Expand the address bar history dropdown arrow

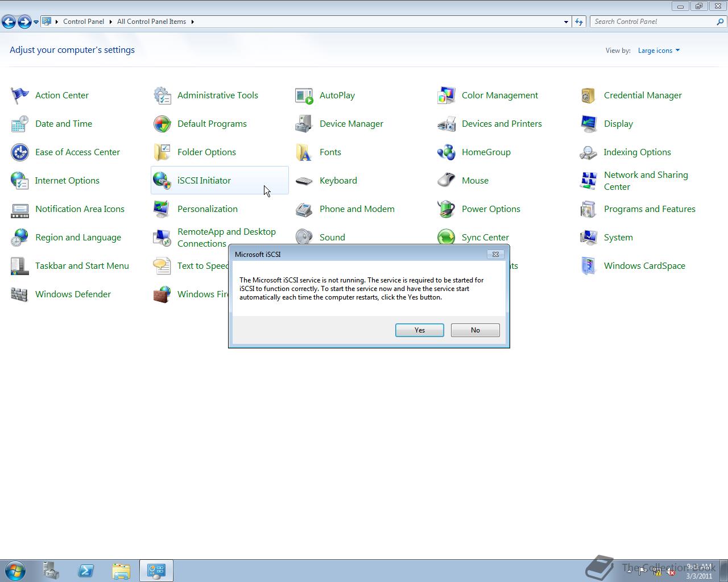[x=566, y=22]
